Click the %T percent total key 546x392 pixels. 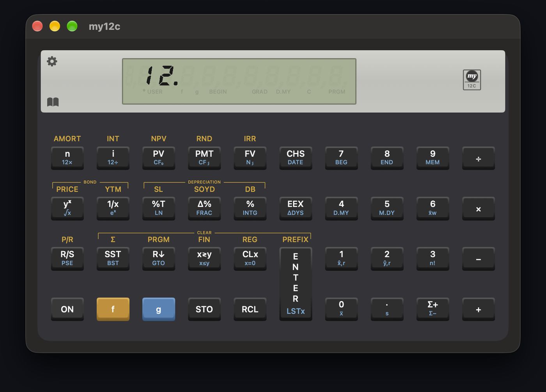(159, 208)
